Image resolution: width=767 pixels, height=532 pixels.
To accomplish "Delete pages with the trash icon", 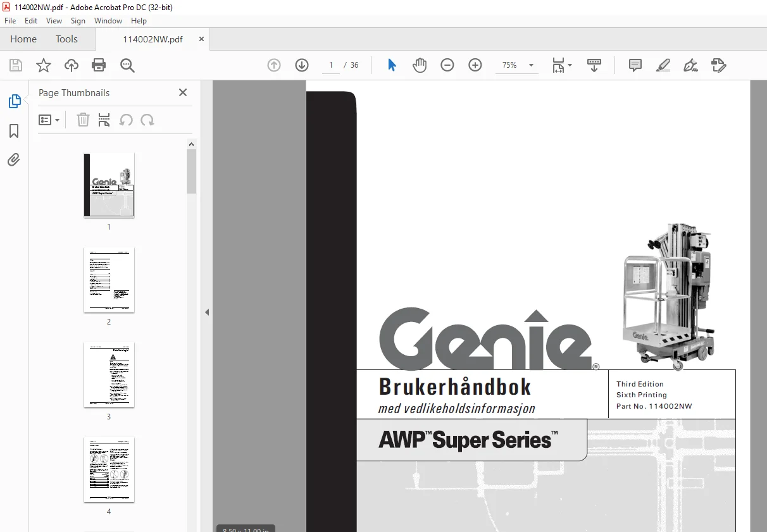I will pyautogui.click(x=83, y=120).
